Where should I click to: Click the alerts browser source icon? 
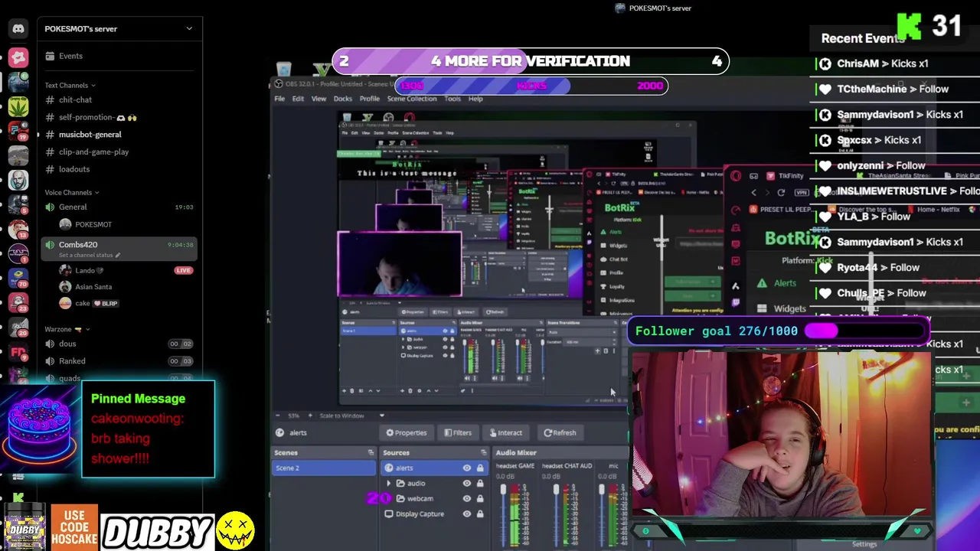tap(389, 468)
